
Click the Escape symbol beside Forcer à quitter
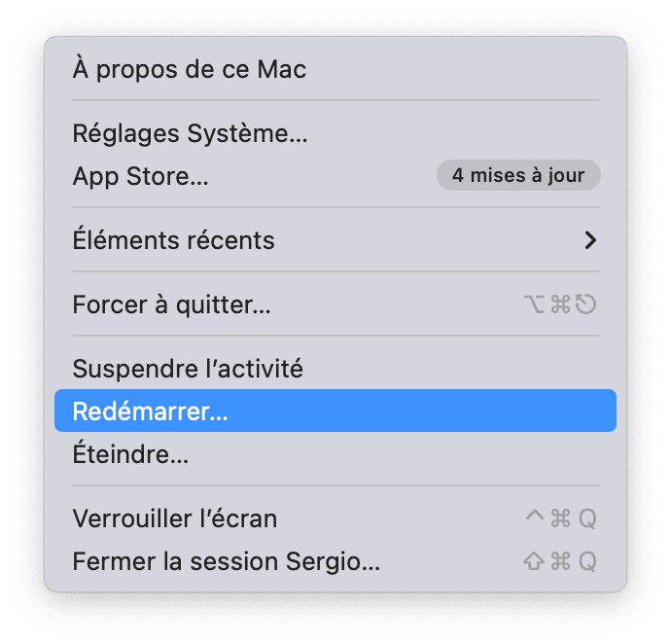click(x=585, y=305)
